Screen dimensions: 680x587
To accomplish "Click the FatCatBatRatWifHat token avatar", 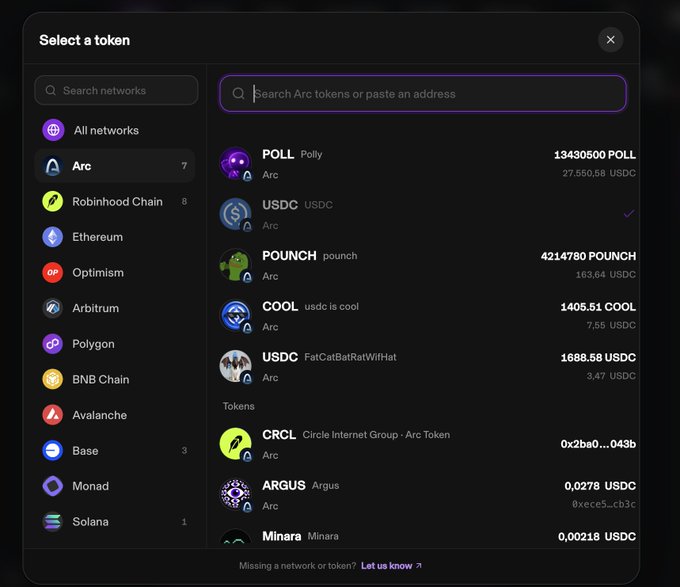I will coord(235,366).
